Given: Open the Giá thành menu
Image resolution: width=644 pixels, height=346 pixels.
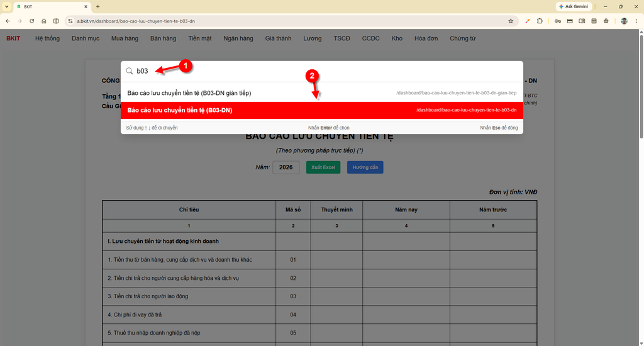Looking at the screenshot, I should point(278,38).
